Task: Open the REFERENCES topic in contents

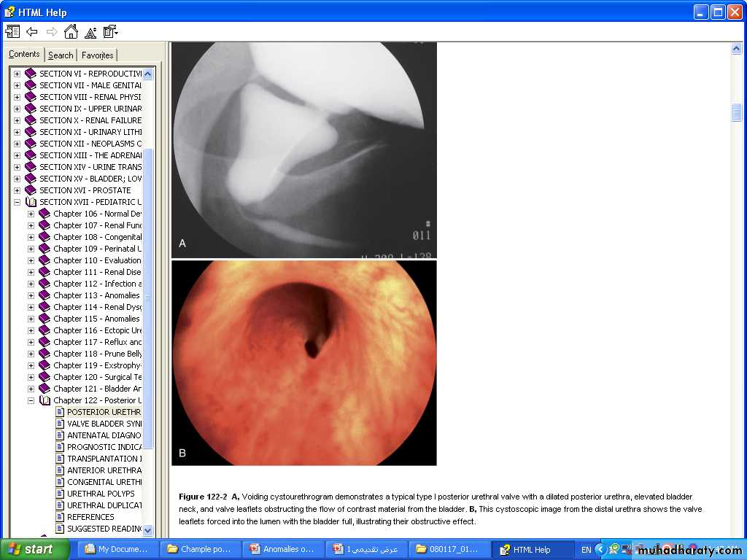Action: point(90,517)
